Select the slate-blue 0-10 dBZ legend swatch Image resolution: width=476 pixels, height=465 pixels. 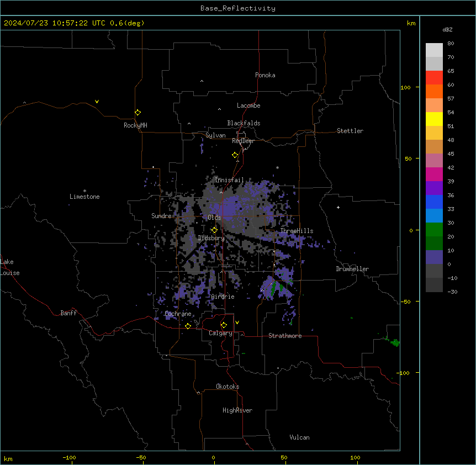[434, 257]
